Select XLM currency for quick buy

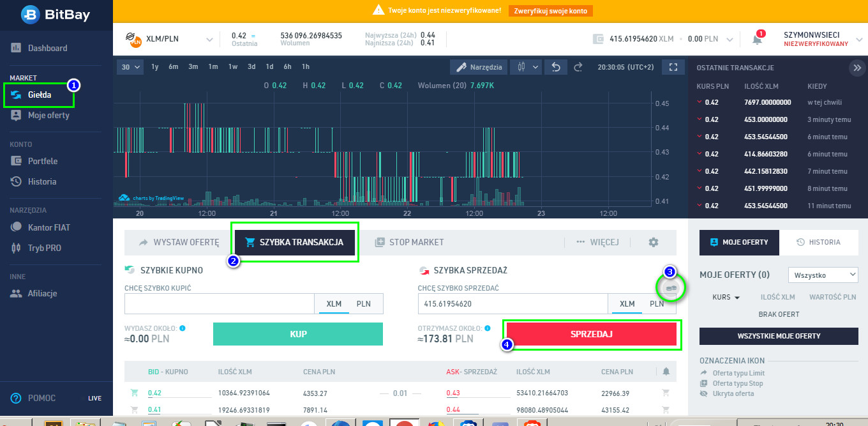pos(334,304)
